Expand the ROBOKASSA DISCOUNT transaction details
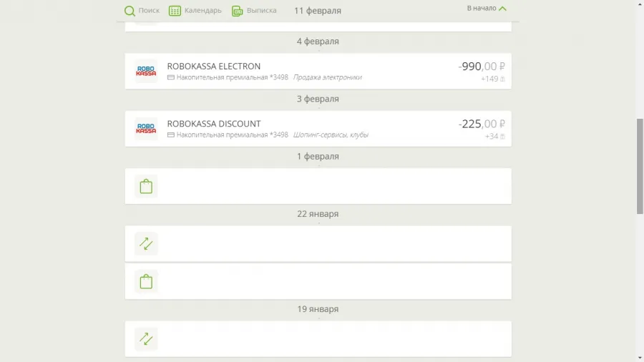Screen dimensions: 644x362 318,129
